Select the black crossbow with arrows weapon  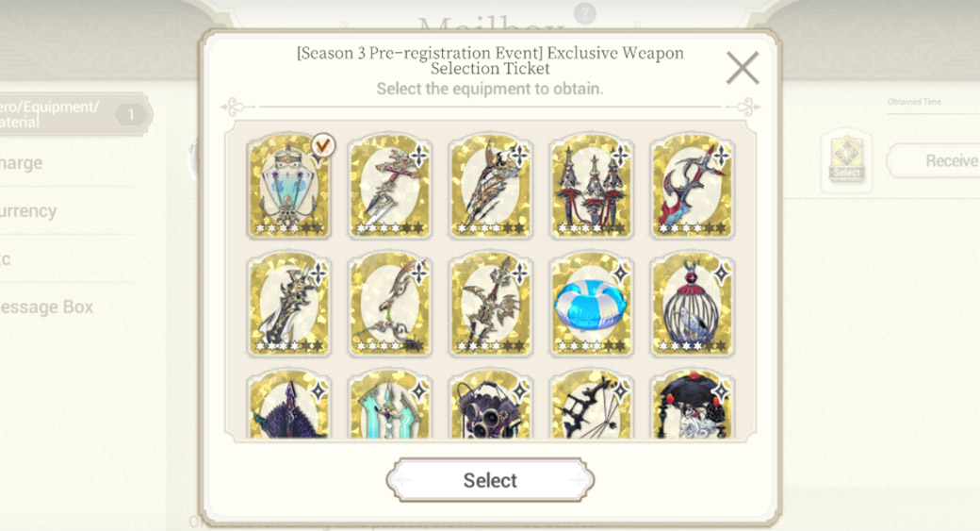point(591,406)
